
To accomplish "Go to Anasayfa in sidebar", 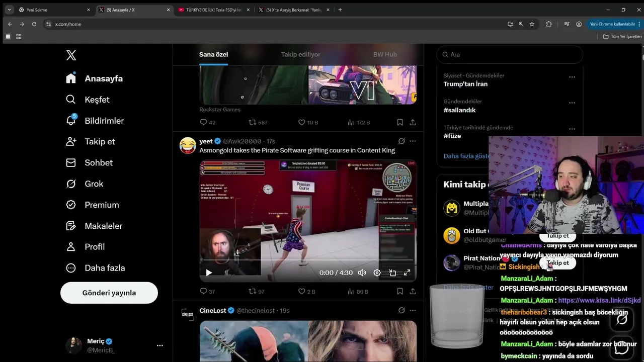I will click(x=95, y=78).
